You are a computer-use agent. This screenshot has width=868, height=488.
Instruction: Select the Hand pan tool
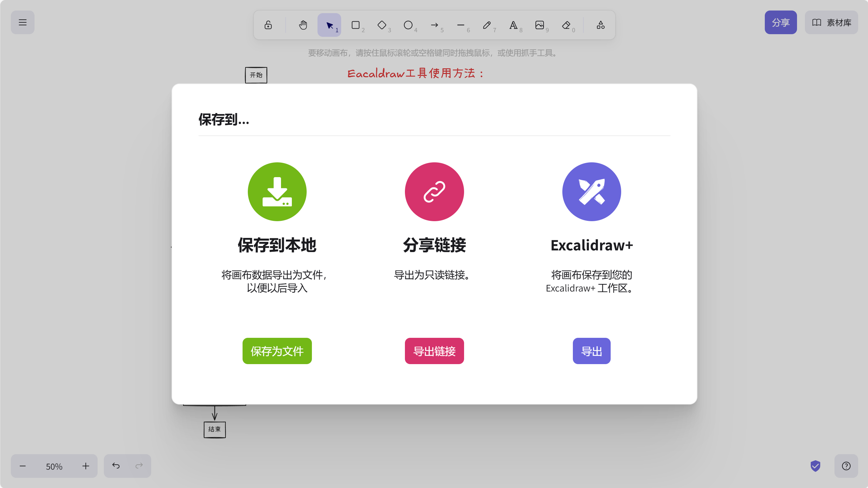[303, 25]
